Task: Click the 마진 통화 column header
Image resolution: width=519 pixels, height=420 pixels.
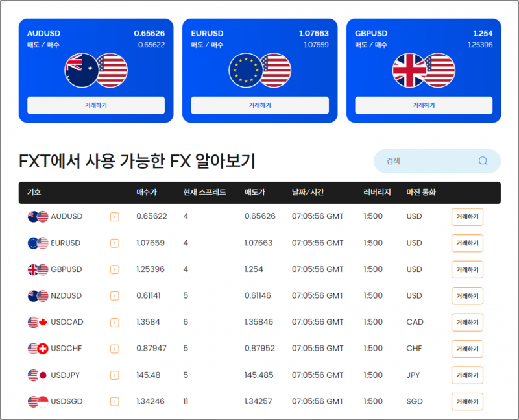Action: (421, 192)
